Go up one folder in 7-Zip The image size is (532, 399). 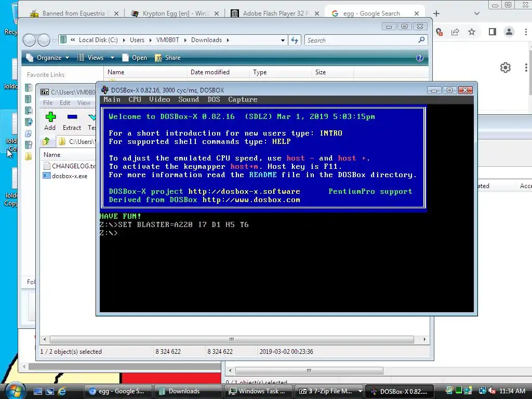(x=46, y=141)
